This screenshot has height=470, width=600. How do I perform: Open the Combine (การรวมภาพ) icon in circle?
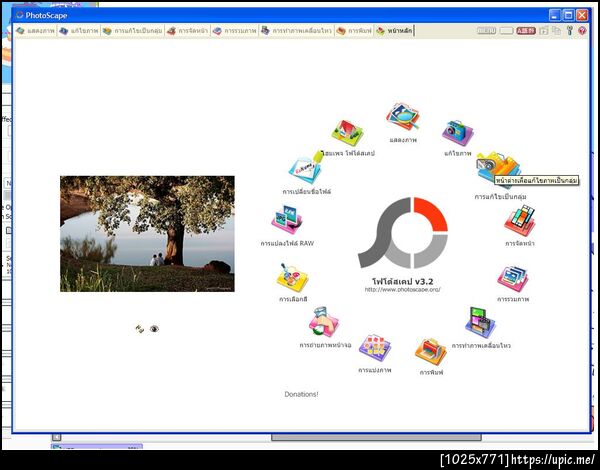tap(513, 279)
